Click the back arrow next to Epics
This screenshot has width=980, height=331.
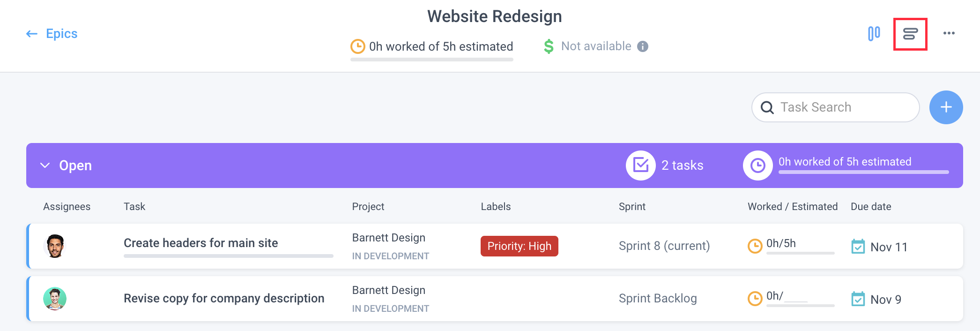(32, 34)
